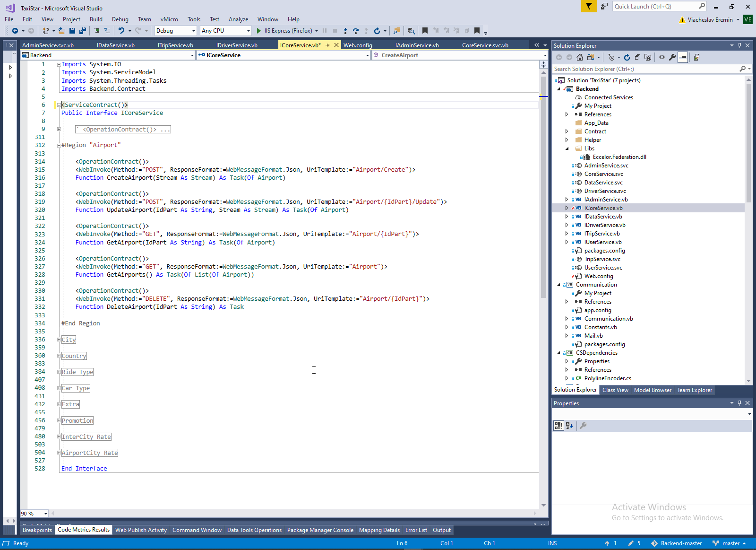
Task: Click the Refresh browser toolbar icon
Action: (377, 31)
